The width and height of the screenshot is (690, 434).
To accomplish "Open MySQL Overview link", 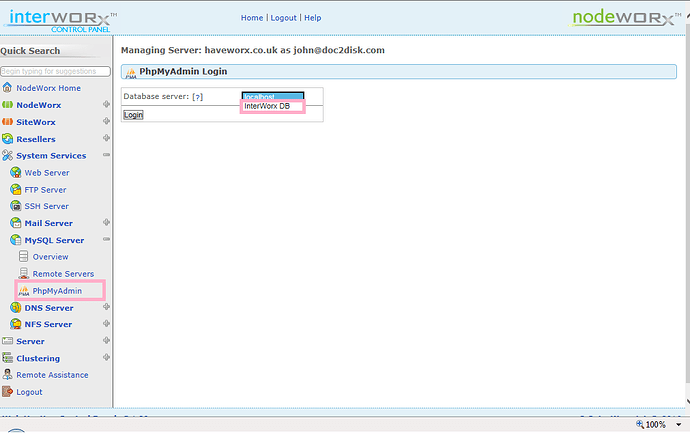I will (x=50, y=257).
